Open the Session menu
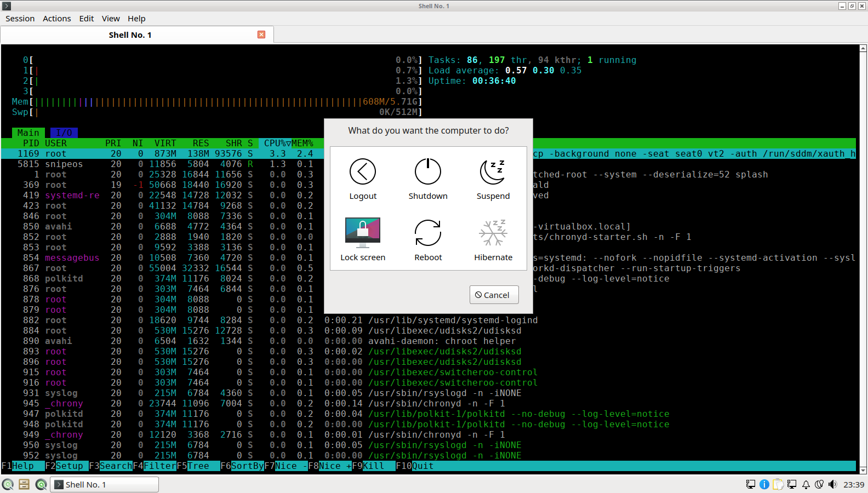The height and width of the screenshot is (493, 868). pos(20,19)
